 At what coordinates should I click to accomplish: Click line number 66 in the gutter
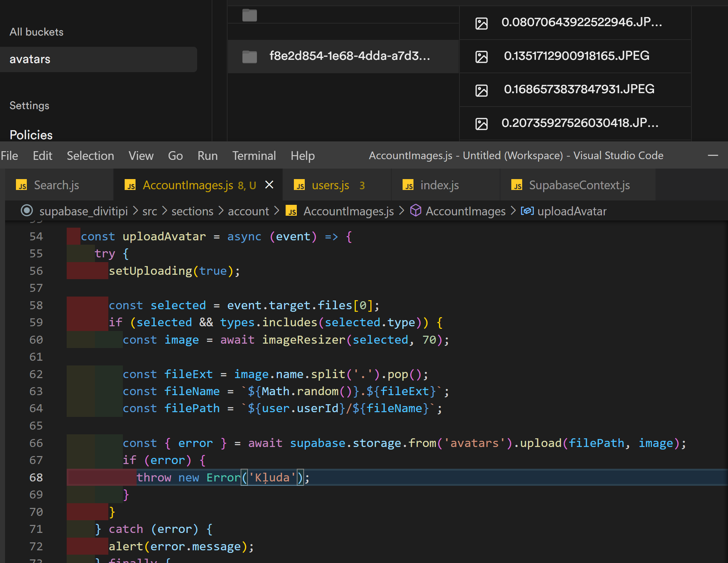click(x=36, y=443)
